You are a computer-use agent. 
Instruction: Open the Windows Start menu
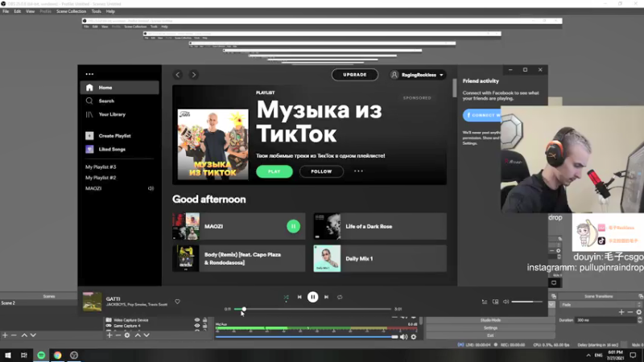click(8, 356)
